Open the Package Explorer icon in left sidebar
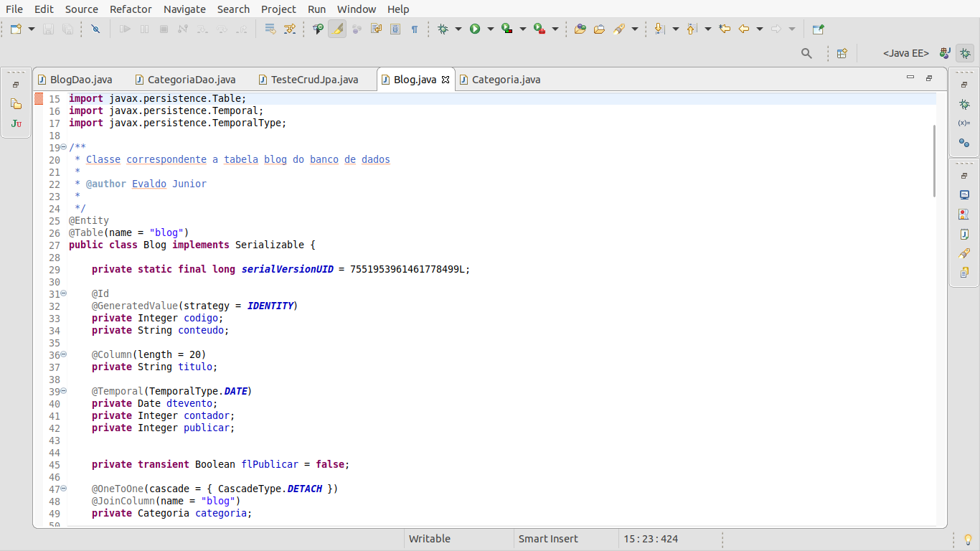The width and height of the screenshot is (980, 551). [17, 104]
